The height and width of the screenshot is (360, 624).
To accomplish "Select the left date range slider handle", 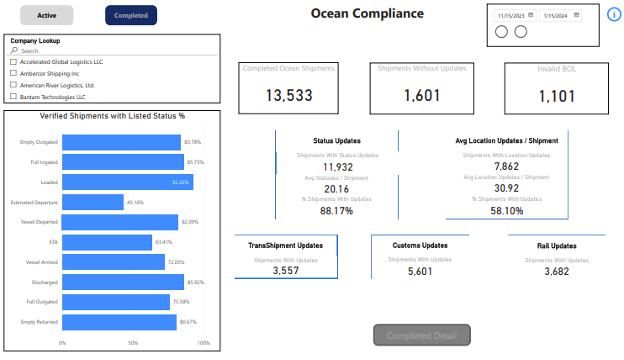I will 501,32.
